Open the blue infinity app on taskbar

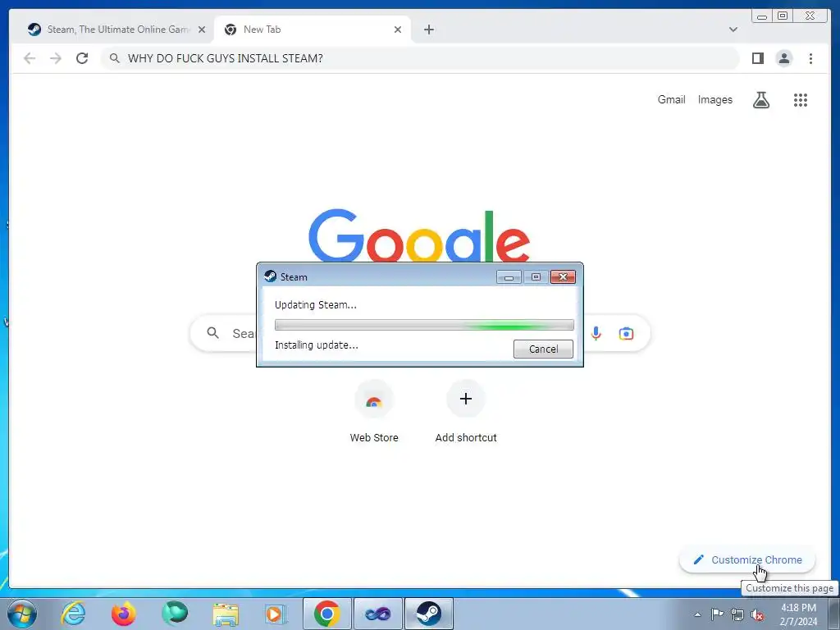(x=377, y=614)
